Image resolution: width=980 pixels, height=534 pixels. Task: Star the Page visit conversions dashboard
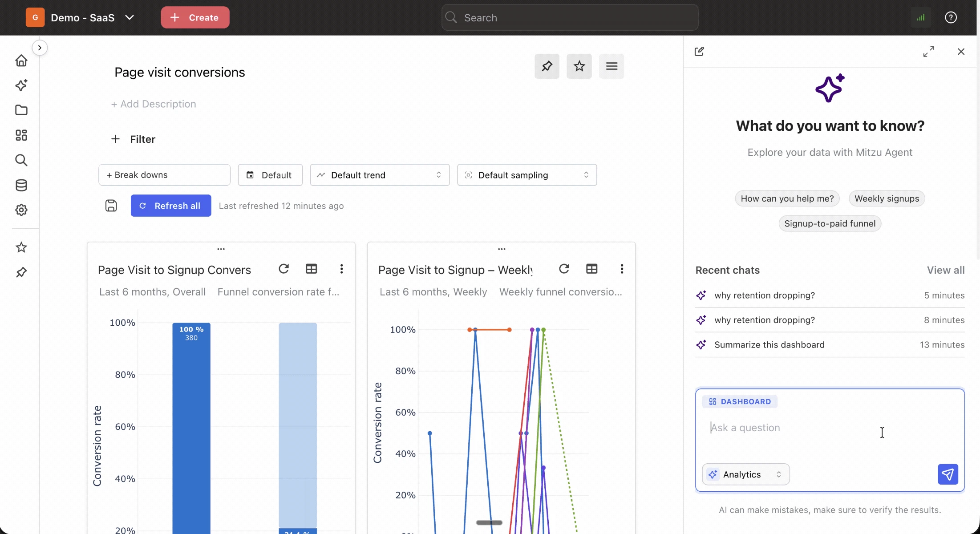[579, 66]
